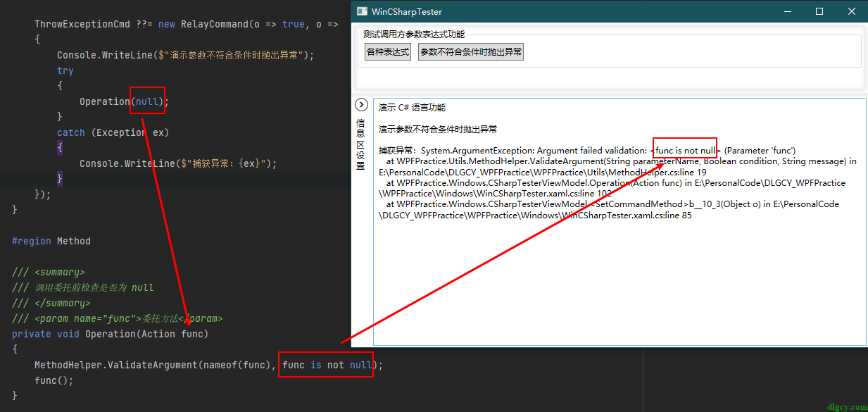This screenshot has width=868, height=412.
Task: Close the WinCSharpTester window
Action: 852,11
